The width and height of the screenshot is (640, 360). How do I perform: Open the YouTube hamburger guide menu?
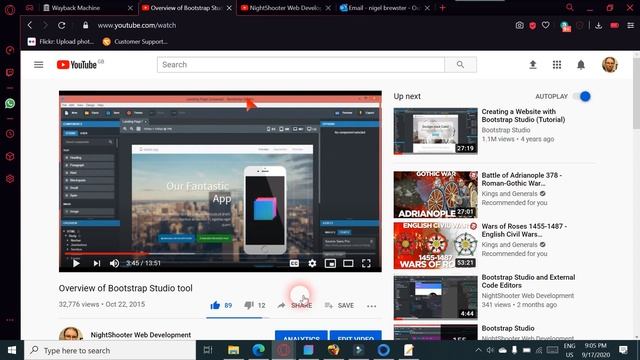[x=38, y=64]
